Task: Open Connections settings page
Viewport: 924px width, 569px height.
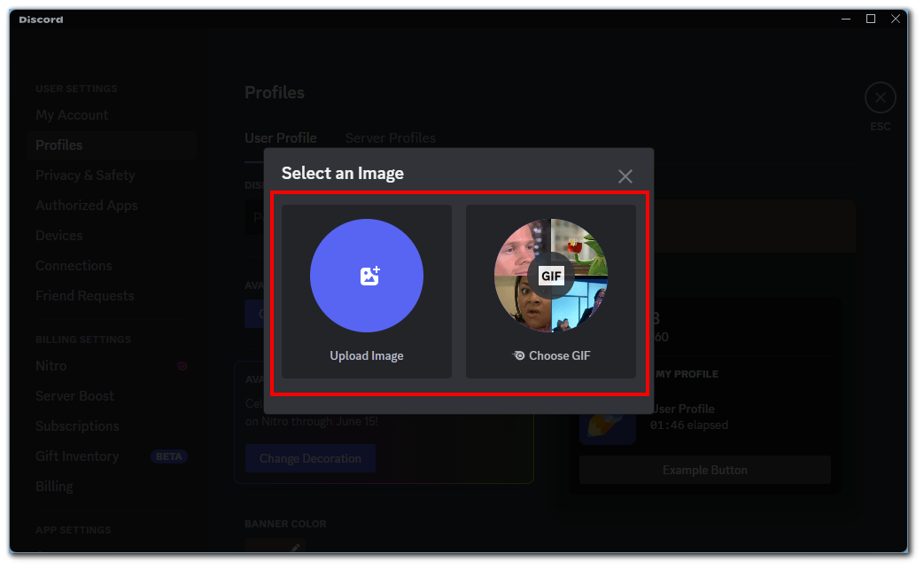Action: point(74,266)
